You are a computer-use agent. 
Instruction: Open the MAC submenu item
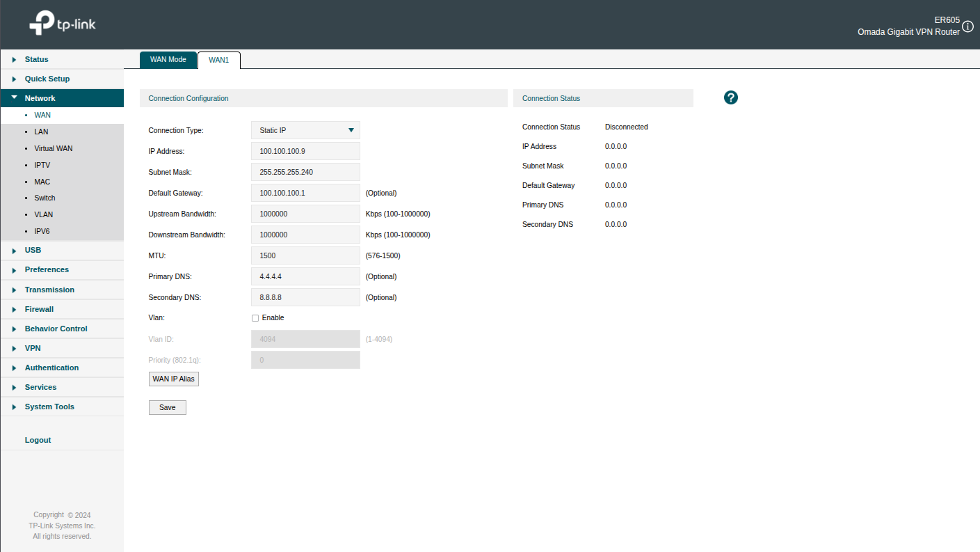[62, 182]
